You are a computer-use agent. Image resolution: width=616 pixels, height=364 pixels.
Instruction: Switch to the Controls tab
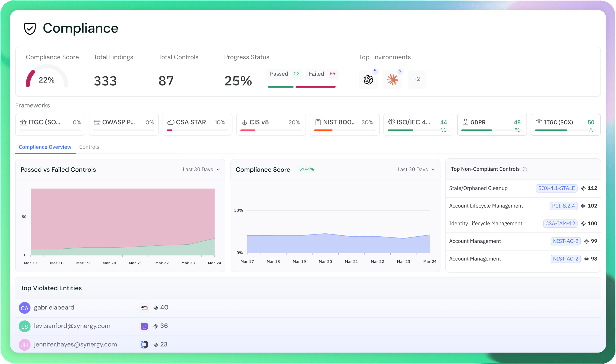coord(89,147)
